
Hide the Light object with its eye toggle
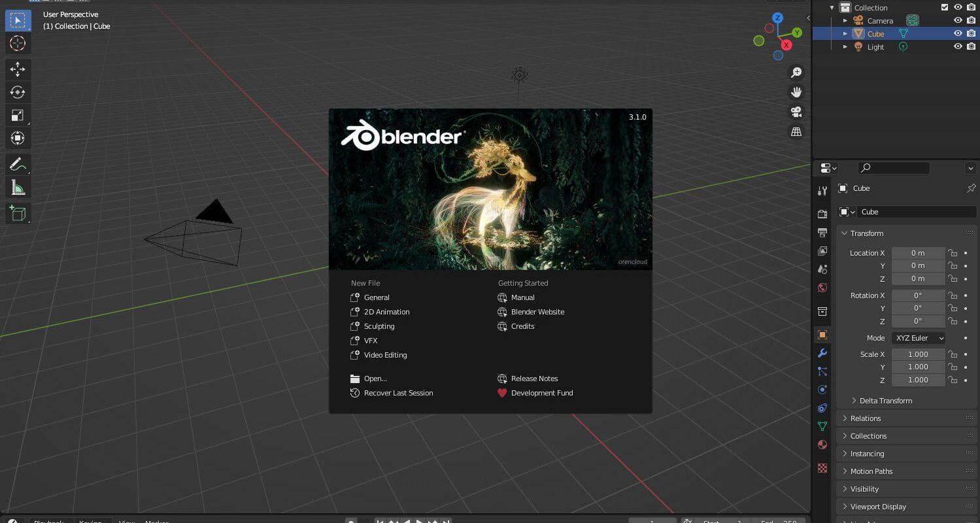point(957,46)
